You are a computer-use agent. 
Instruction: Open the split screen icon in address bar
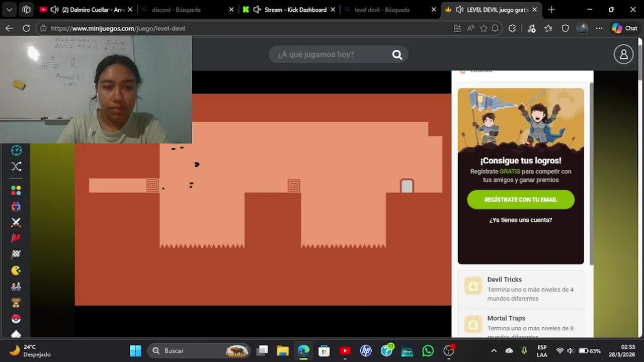457,29
